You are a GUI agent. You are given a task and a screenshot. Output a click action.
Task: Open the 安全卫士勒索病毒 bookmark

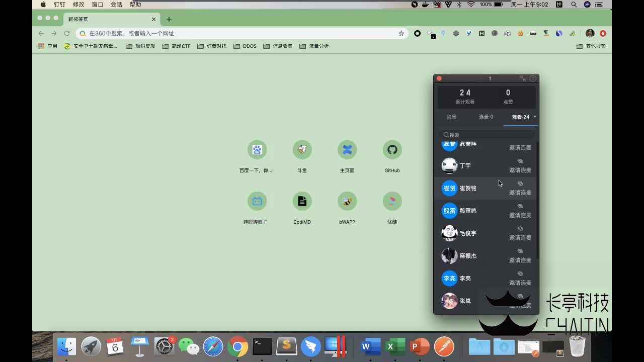pyautogui.click(x=91, y=46)
